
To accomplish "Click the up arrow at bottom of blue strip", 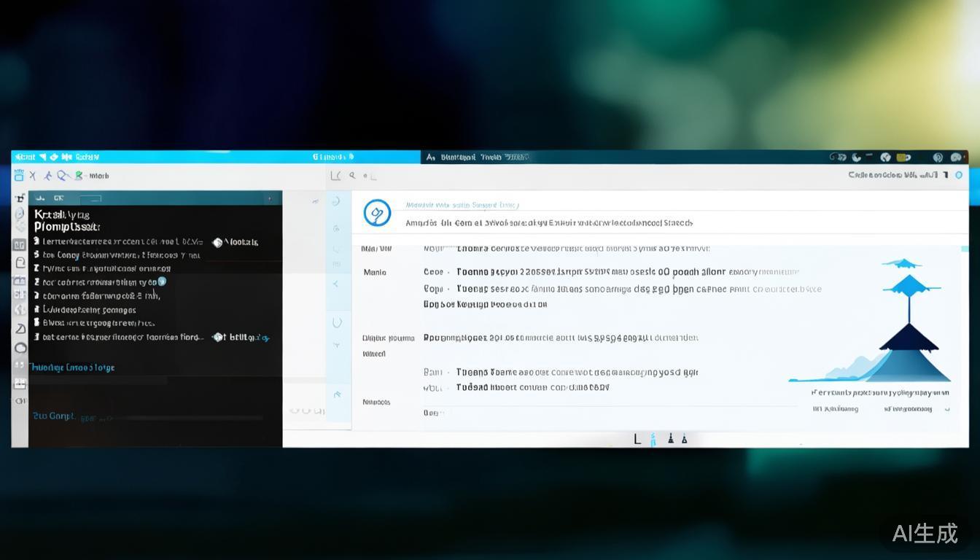I will point(338,394).
